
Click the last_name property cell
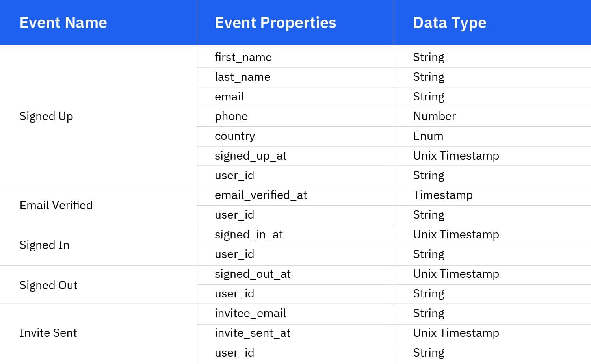tap(243, 77)
